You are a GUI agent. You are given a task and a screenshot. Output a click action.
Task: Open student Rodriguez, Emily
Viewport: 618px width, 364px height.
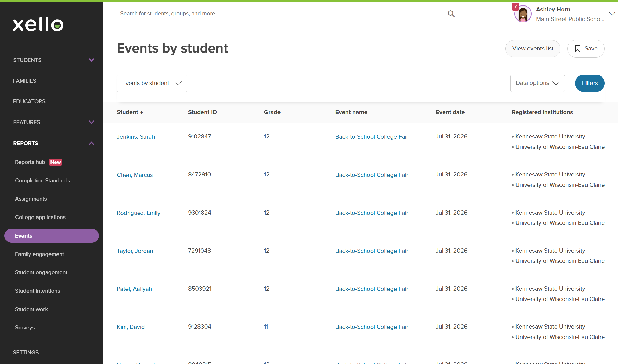coord(138,213)
